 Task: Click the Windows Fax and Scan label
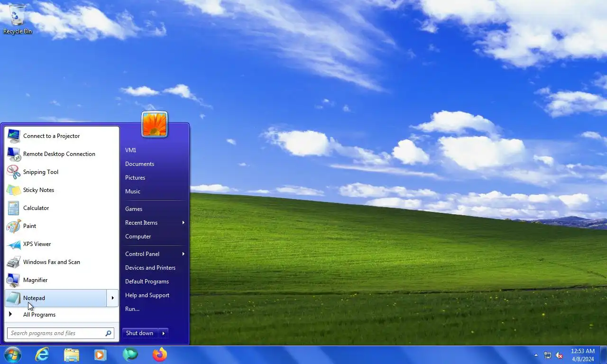click(52, 262)
